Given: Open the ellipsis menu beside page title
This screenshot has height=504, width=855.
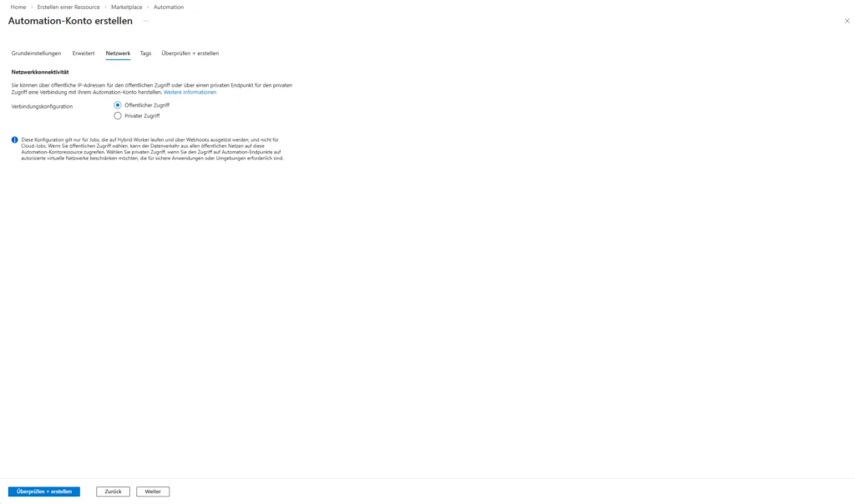Looking at the screenshot, I should pyautogui.click(x=145, y=21).
